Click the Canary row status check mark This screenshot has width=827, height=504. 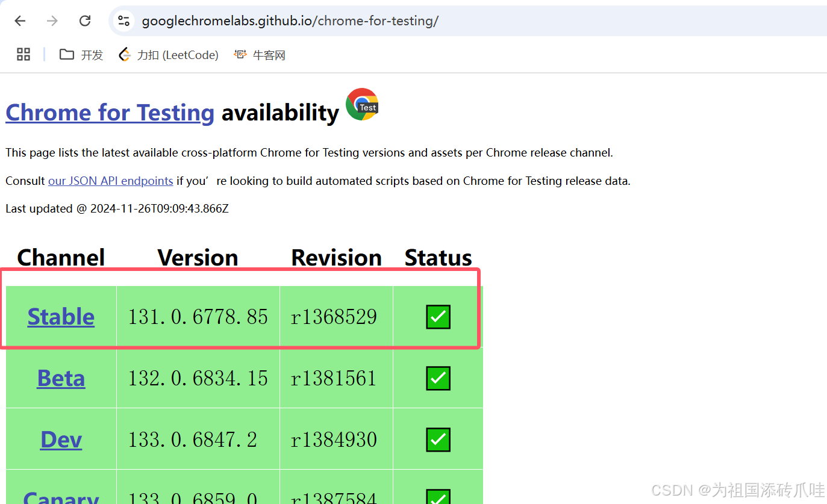[x=438, y=497]
